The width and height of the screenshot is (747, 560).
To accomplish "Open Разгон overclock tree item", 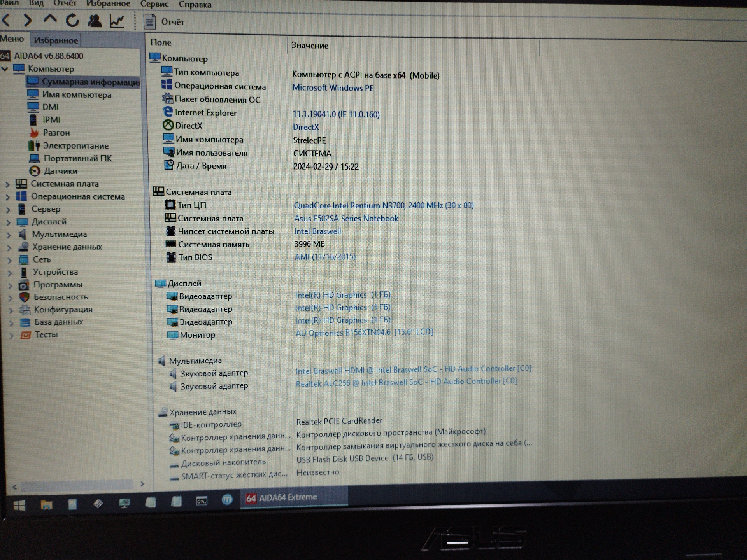I will 56,133.
